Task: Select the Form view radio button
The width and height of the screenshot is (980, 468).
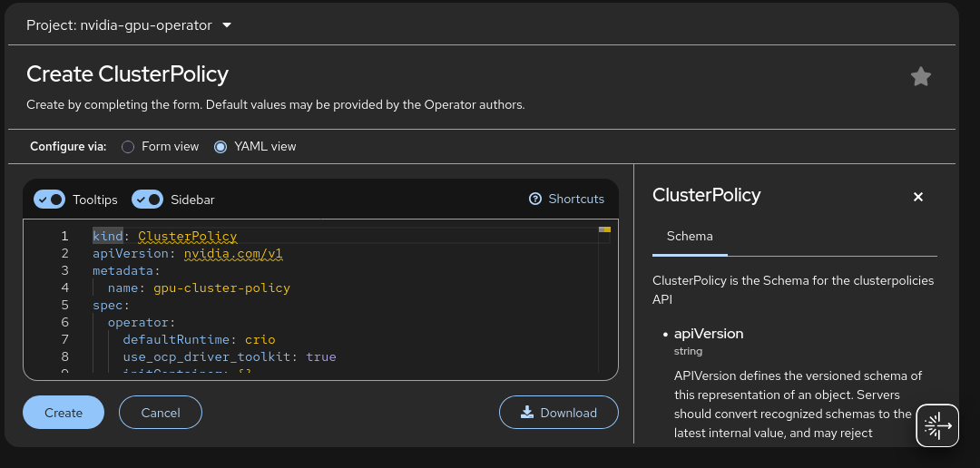Action: (128, 146)
